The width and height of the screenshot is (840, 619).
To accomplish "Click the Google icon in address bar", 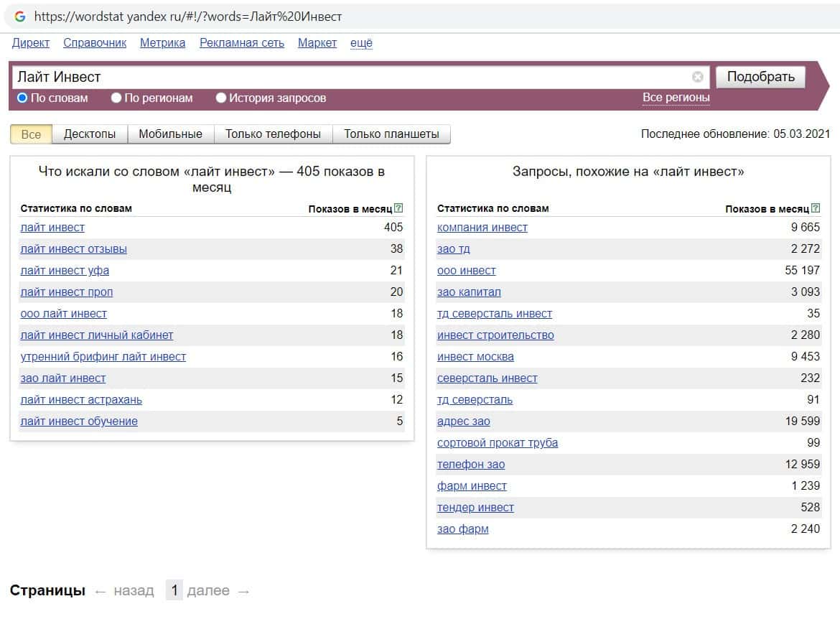I will tap(19, 16).
